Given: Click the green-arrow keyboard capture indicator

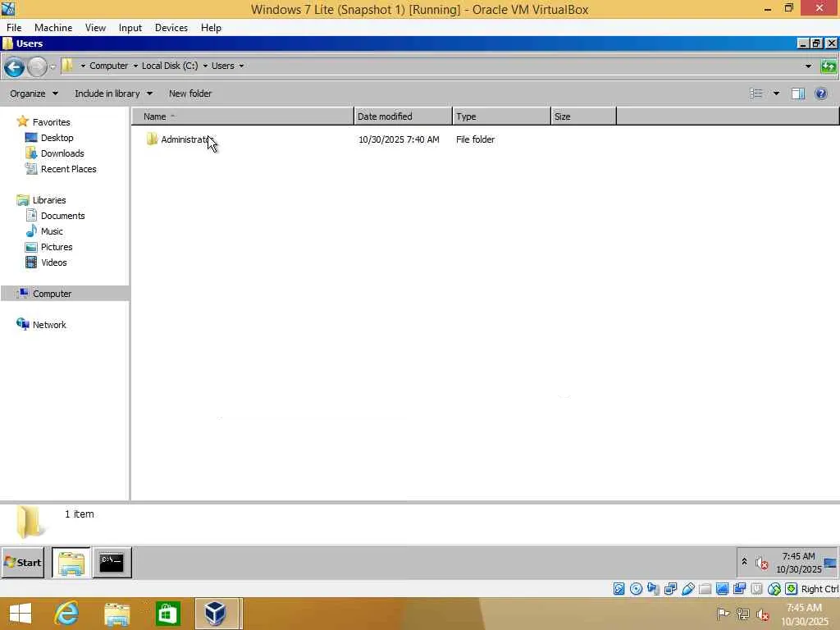Looking at the screenshot, I should point(792,589).
